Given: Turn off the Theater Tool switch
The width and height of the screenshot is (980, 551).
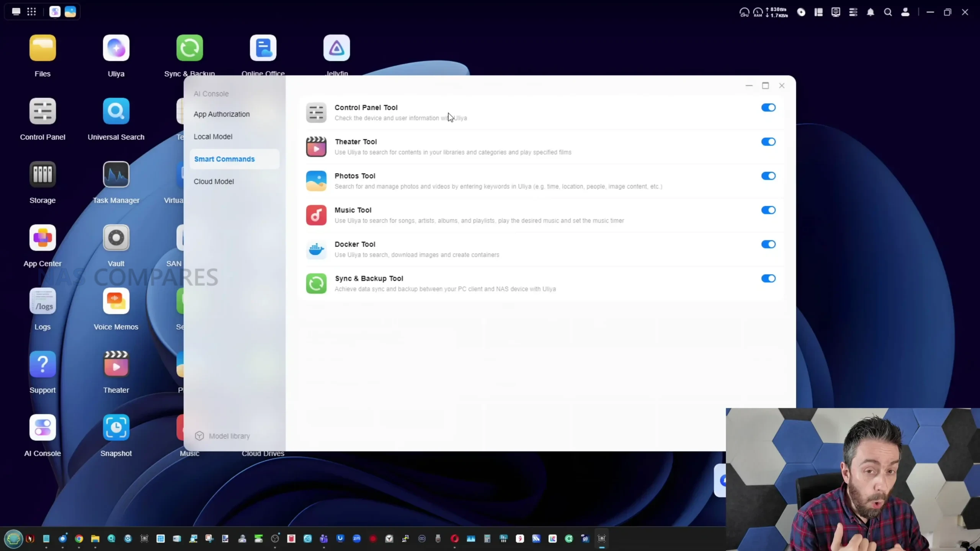Looking at the screenshot, I should (x=768, y=142).
